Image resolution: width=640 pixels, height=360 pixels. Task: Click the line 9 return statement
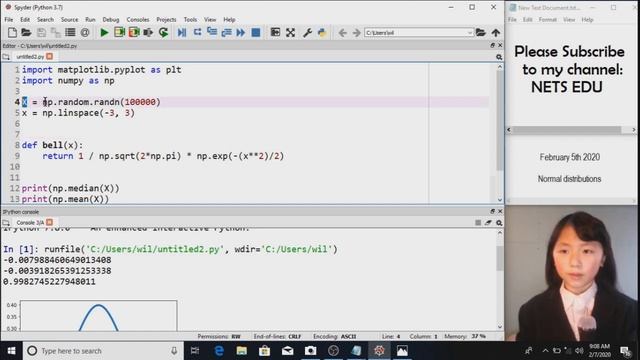click(x=163, y=156)
